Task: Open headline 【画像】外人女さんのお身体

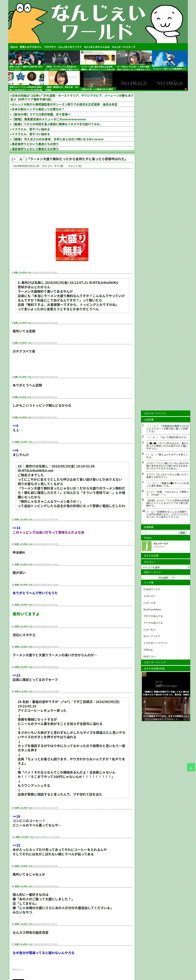Action: (x=57, y=139)
